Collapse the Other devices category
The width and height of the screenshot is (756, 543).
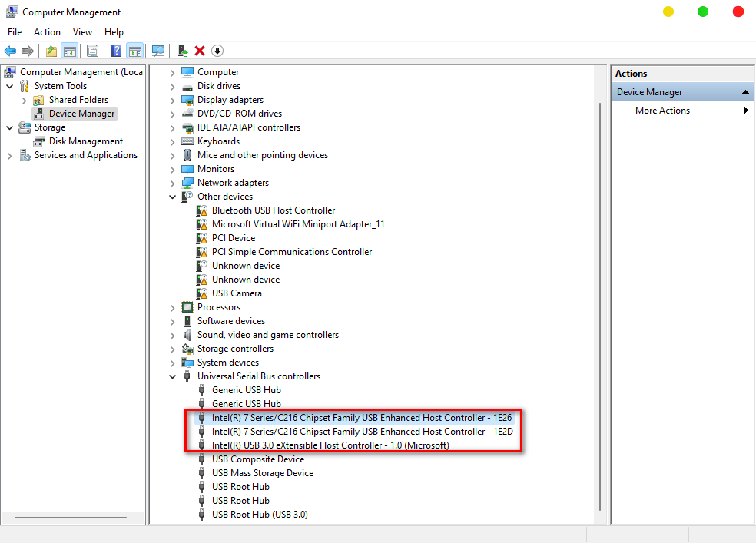click(172, 197)
